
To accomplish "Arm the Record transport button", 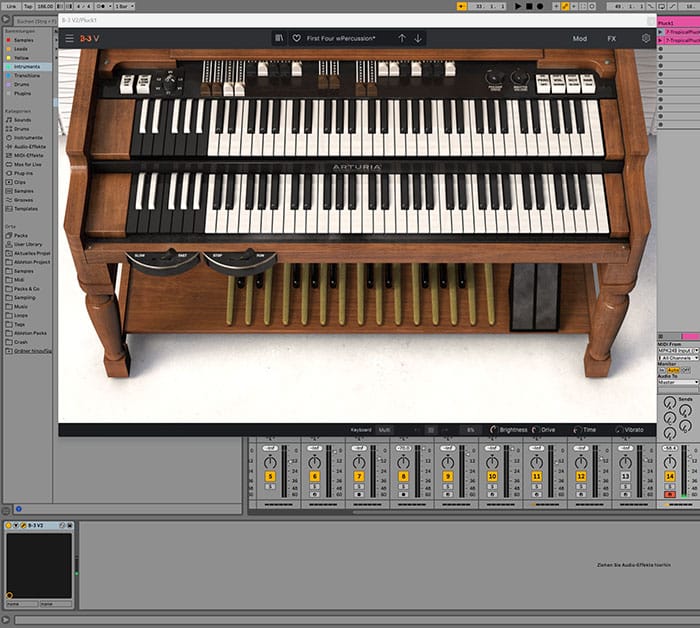I will (540, 6).
